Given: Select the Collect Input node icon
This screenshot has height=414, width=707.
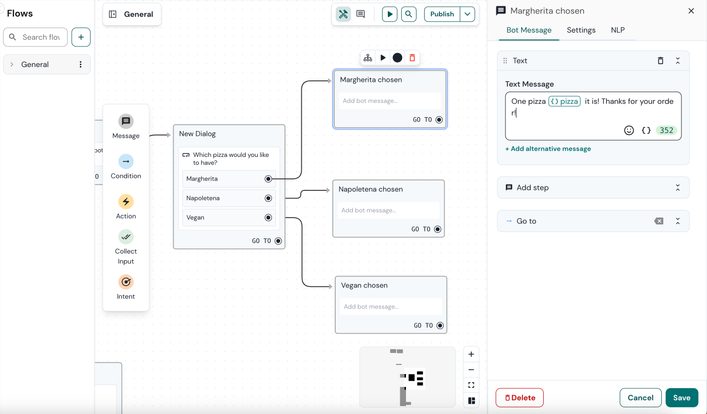Looking at the screenshot, I should 126,237.
